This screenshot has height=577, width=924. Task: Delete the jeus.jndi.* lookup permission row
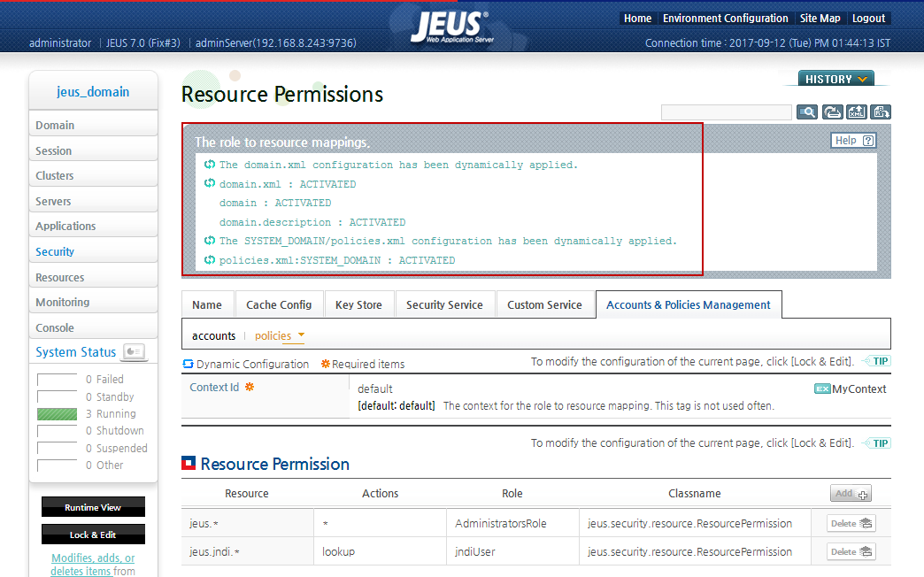click(851, 551)
